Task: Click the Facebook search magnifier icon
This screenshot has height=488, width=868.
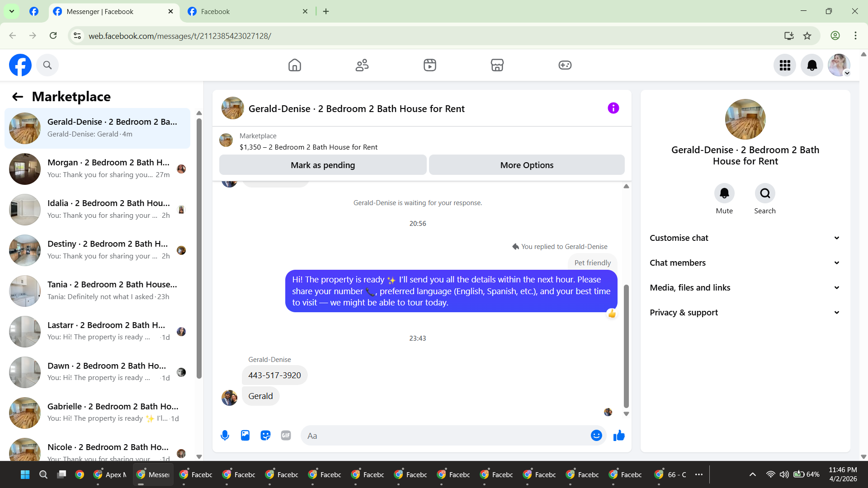Action: [x=47, y=65]
